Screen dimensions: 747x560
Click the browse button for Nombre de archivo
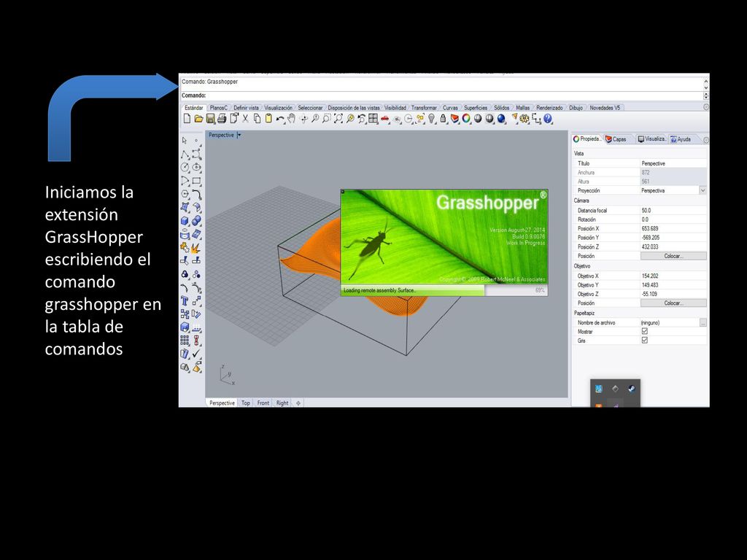(703, 322)
